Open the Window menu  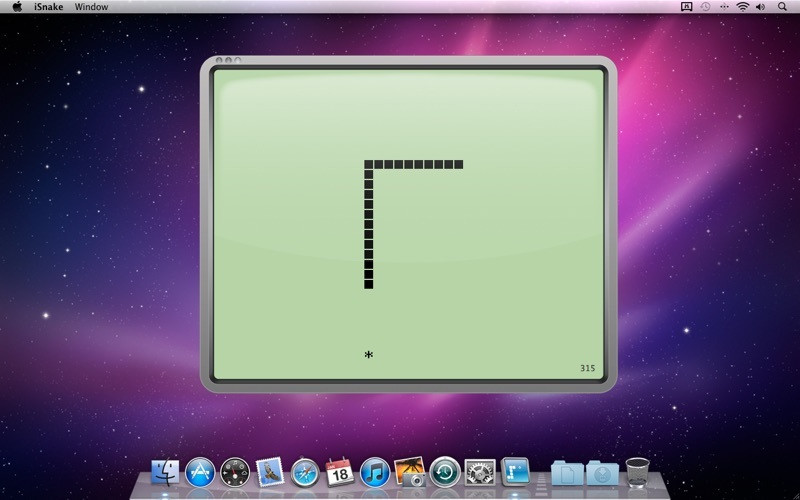point(91,7)
